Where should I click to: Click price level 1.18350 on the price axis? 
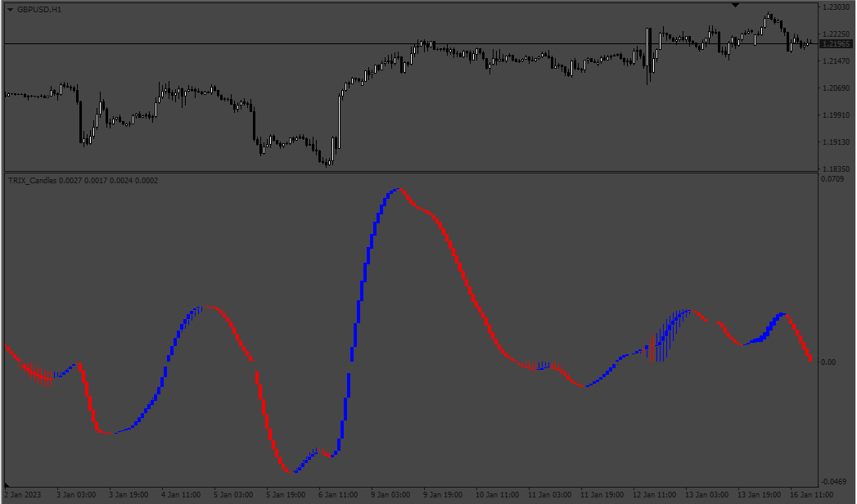coord(836,169)
